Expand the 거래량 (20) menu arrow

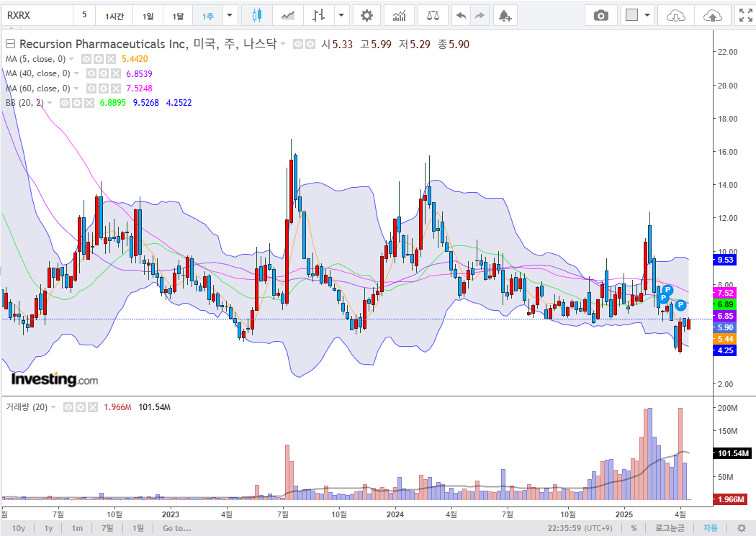[x=53, y=407]
